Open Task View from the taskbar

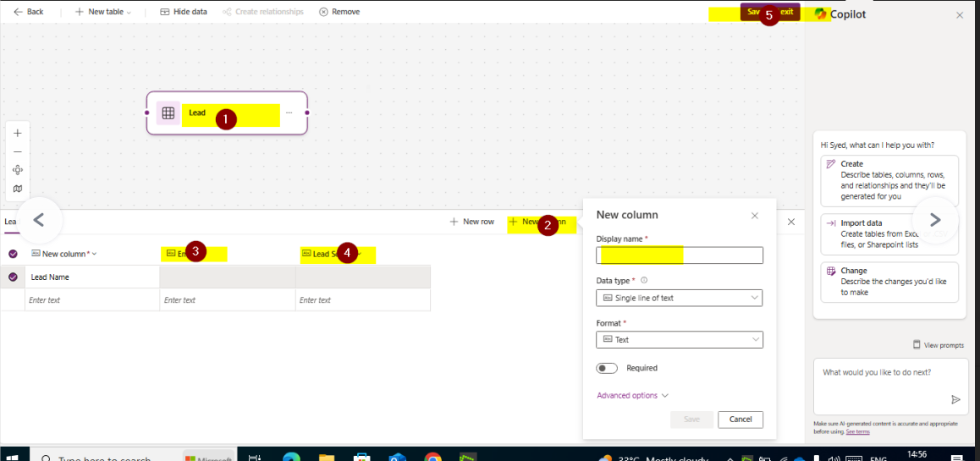255,457
